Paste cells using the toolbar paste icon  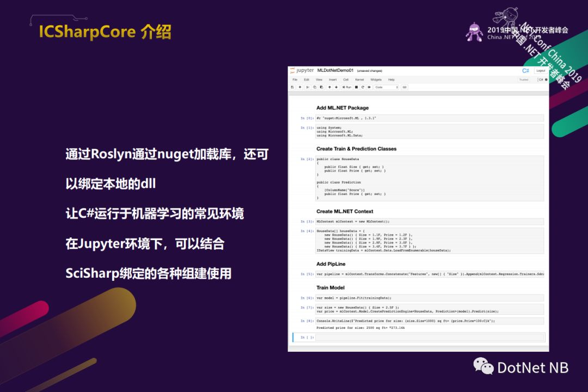pos(321,88)
